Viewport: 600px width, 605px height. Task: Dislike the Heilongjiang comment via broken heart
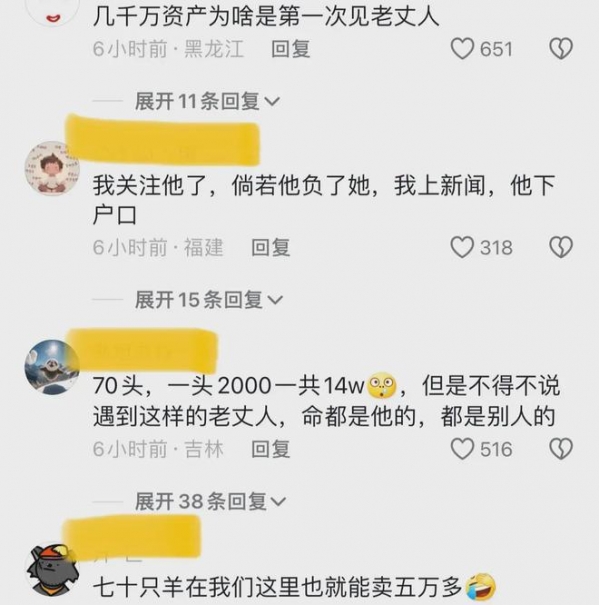[x=561, y=49]
